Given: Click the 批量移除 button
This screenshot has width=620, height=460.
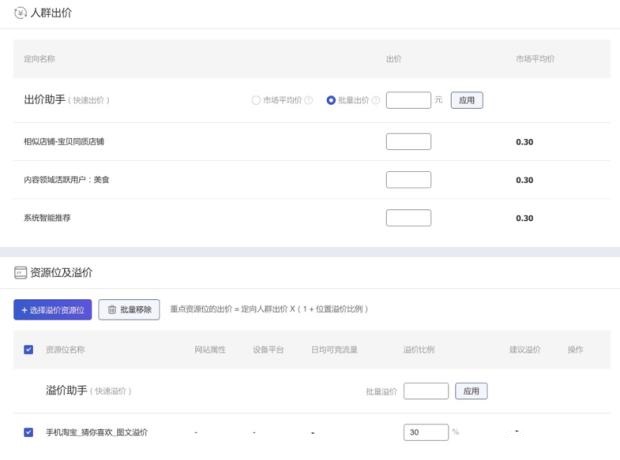Looking at the screenshot, I should (x=129, y=310).
